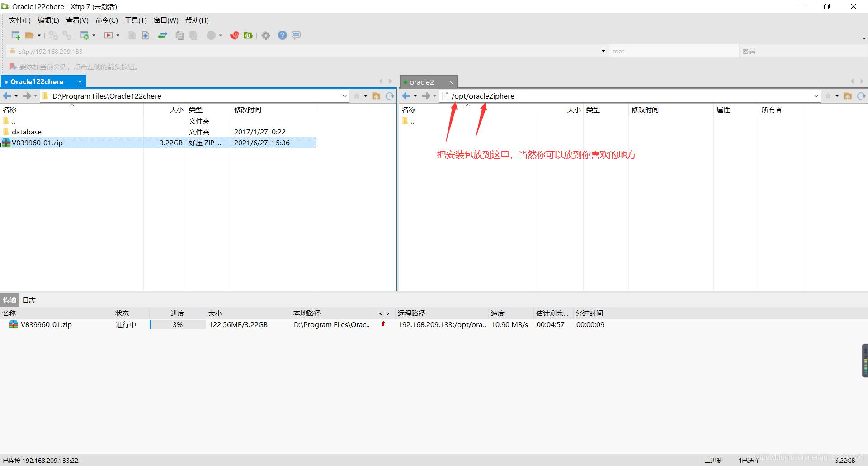Click the remote pane favorites star icon
868x466 pixels.
828,96
